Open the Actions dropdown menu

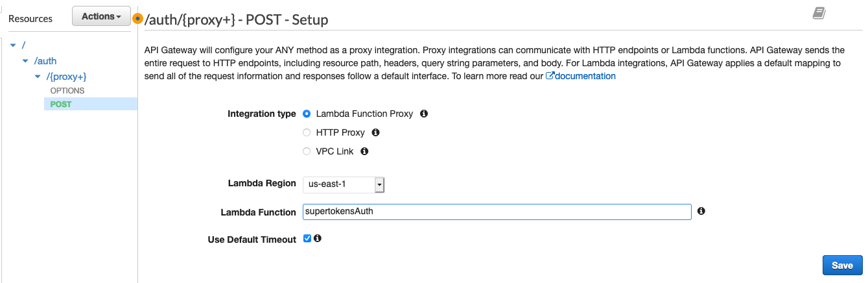pyautogui.click(x=101, y=17)
